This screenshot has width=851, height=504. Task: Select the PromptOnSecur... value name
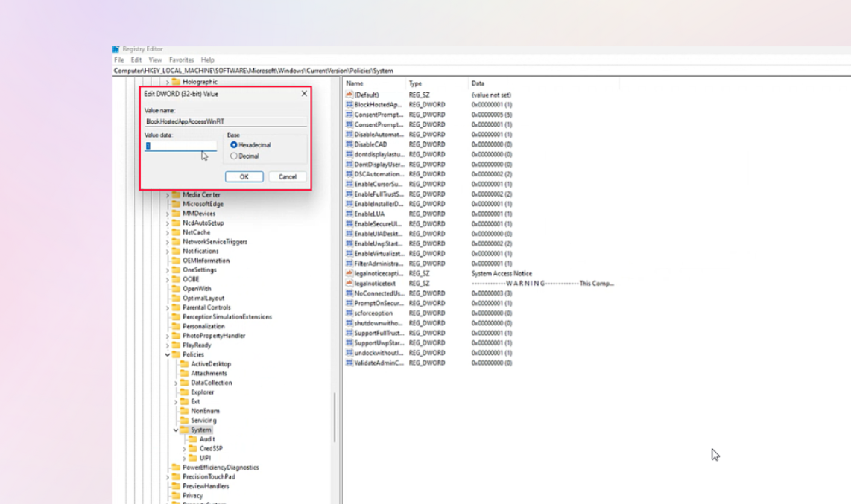point(379,303)
